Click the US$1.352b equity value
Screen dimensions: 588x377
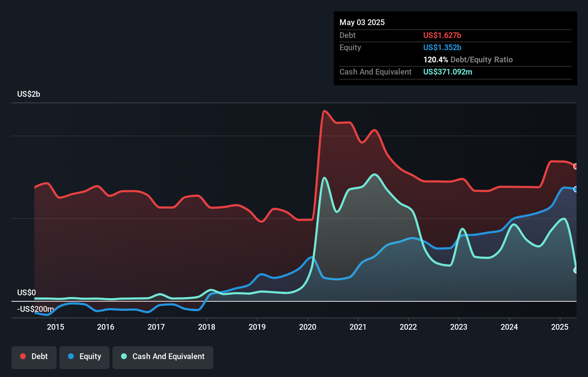[442, 47]
